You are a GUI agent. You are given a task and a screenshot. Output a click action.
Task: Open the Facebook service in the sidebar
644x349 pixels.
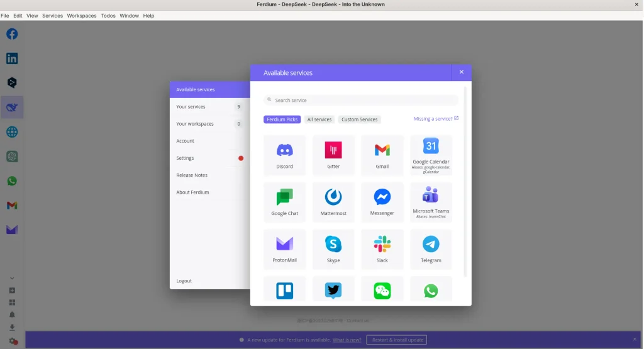pyautogui.click(x=12, y=34)
